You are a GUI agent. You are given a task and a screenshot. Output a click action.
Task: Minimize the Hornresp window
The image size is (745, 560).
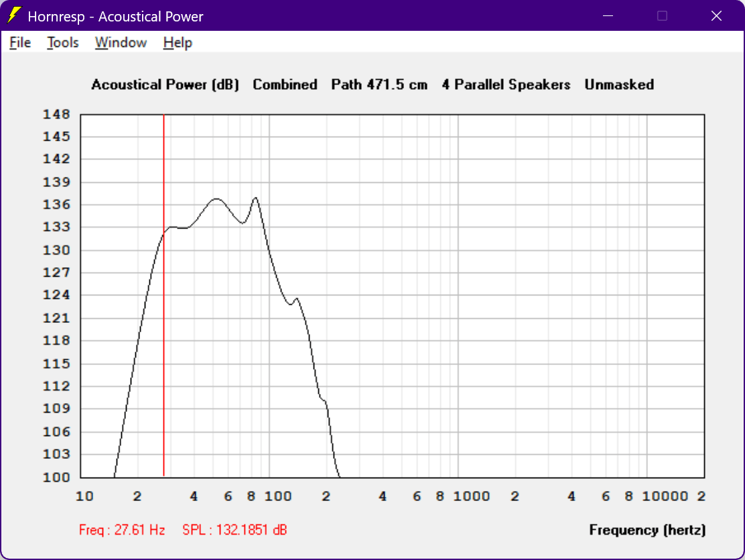tap(608, 15)
